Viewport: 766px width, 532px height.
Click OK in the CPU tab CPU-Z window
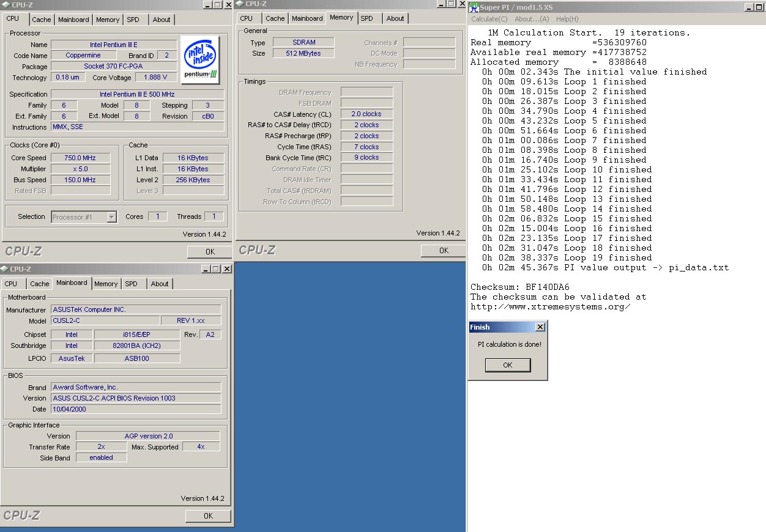[210, 252]
